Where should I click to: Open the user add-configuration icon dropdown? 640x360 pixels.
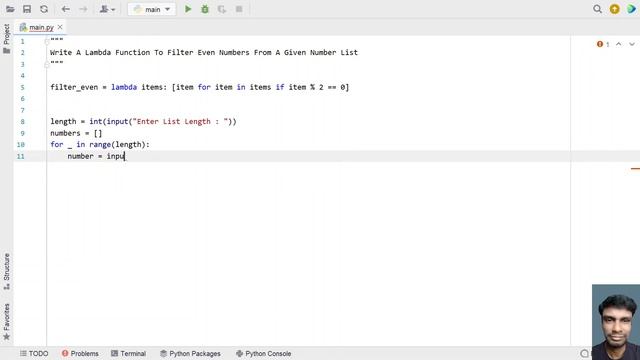(x=107, y=9)
